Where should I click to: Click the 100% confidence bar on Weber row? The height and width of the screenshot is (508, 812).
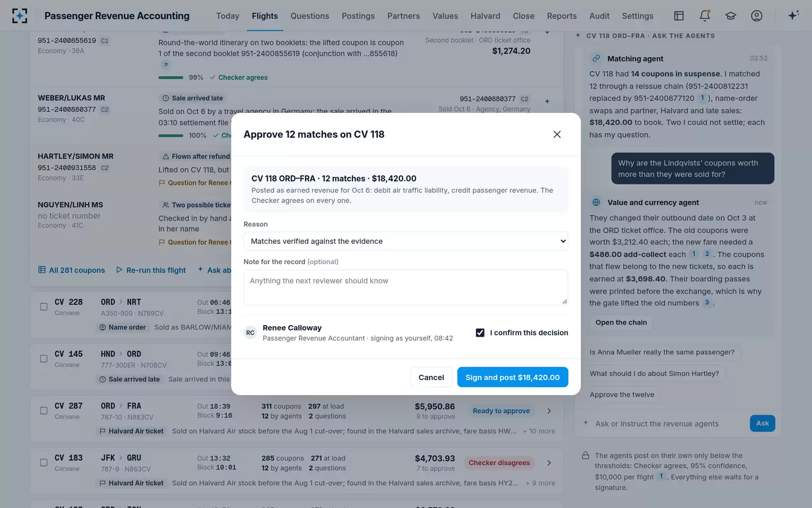click(x=171, y=135)
